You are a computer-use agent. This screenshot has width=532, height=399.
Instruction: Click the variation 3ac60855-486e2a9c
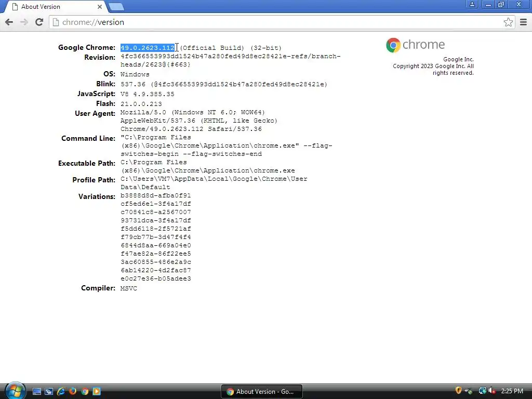[156, 262]
